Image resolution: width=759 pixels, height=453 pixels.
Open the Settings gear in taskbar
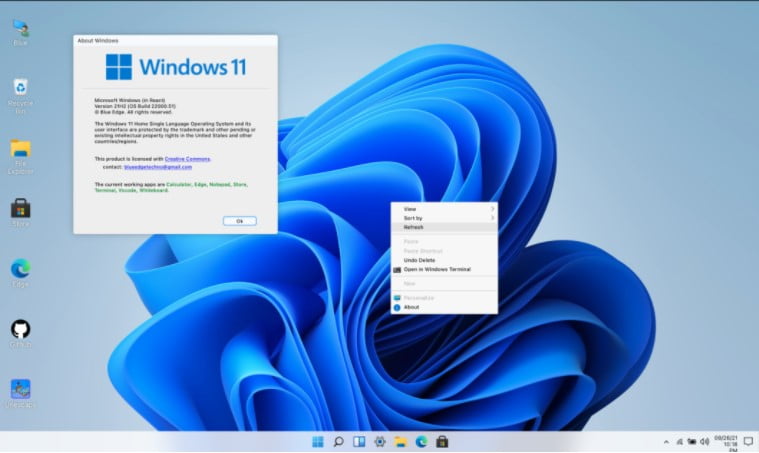pos(380,441)
